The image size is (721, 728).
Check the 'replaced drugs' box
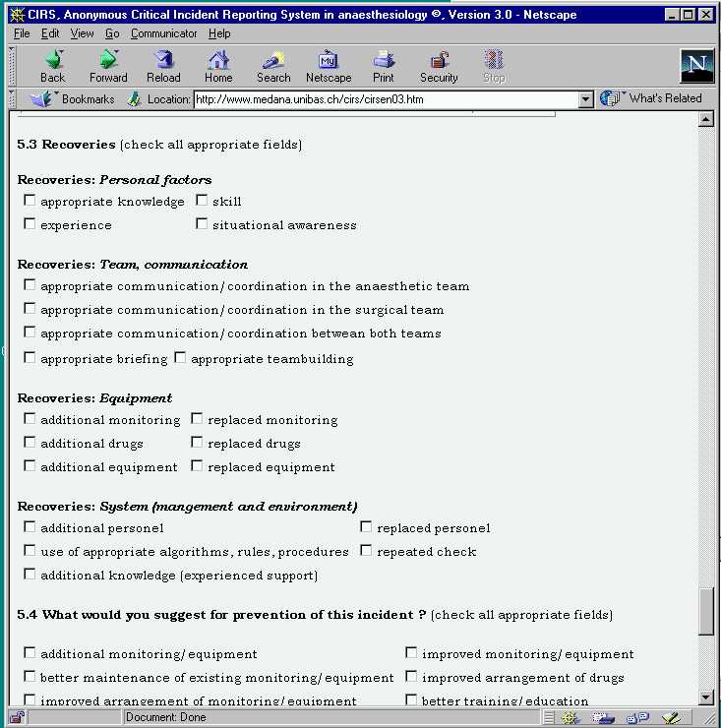click(x=197, y=442)
